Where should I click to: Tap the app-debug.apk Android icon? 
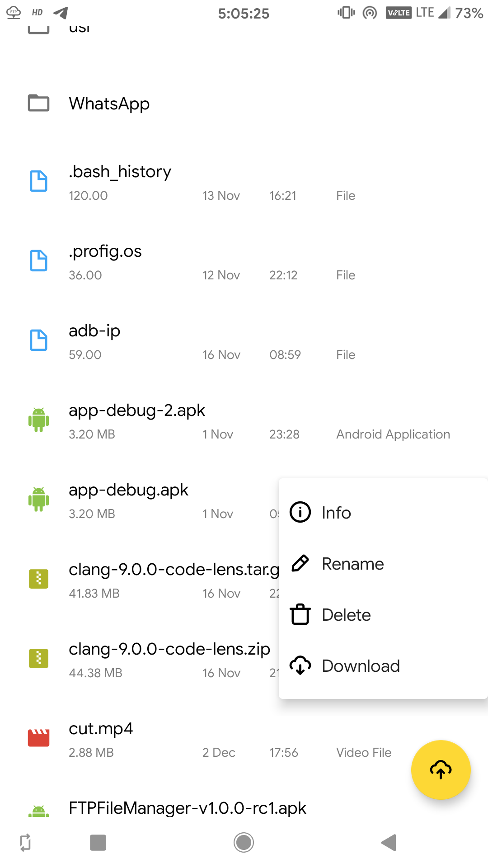coord(39,500)
